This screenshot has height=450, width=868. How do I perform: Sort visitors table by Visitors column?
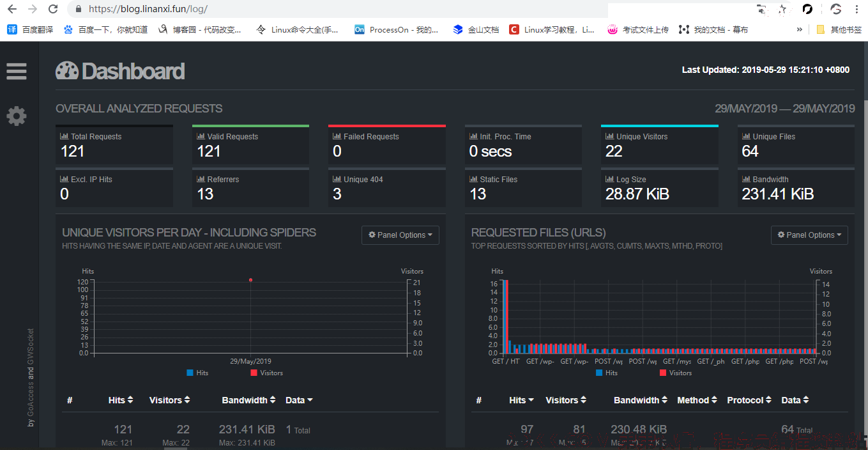[170, 400]
